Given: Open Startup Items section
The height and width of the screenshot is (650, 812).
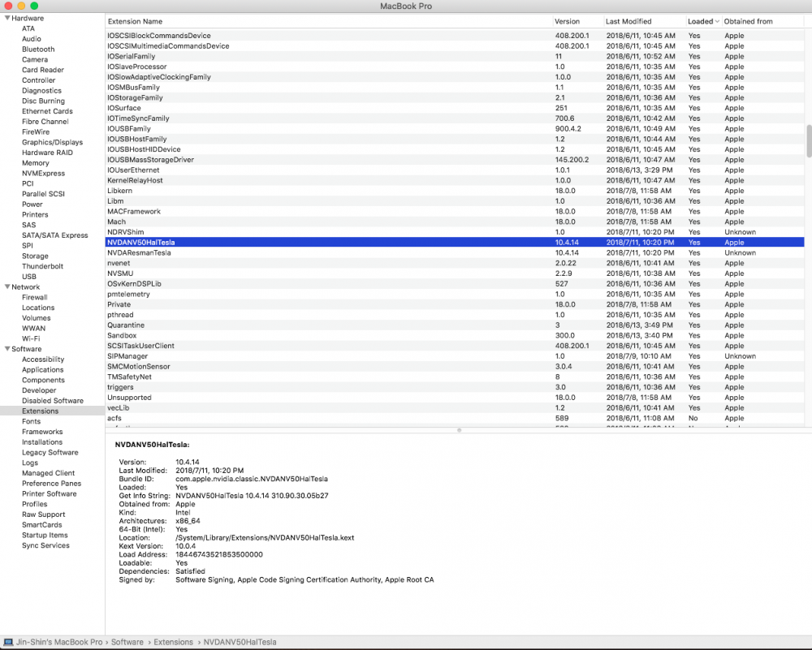Looking at the screenshot, I should (45, 536).
